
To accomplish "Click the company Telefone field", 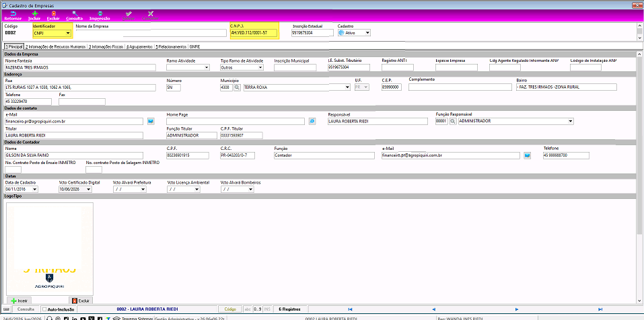I will [x=28, y=102].
